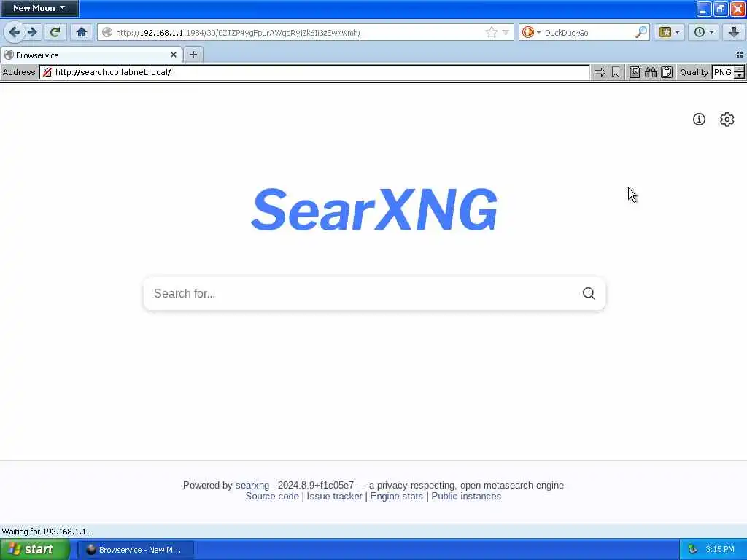Screen dimensions: 747x560
Task: Expand the URL history dropdown arrow
Action: pyautogui.click(x=506, y=32)
